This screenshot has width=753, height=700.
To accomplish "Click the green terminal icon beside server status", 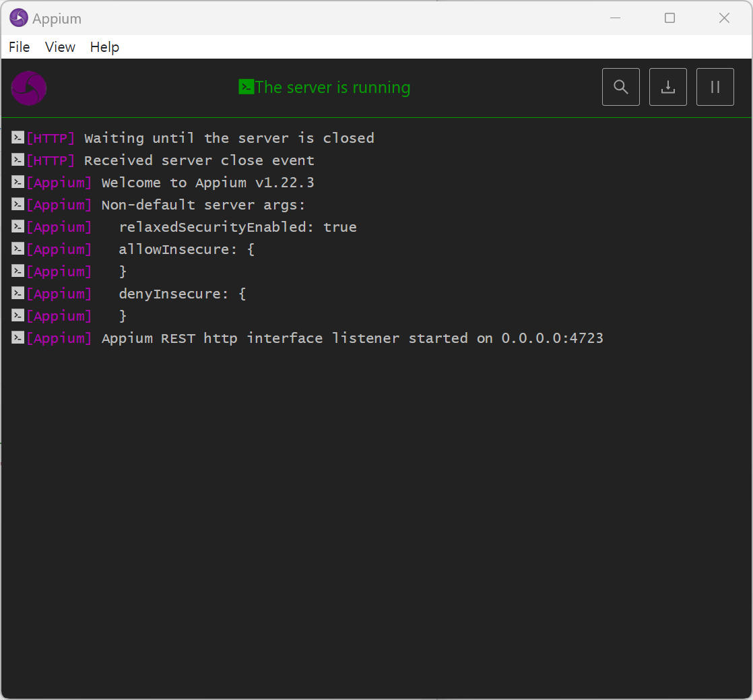I will (x=246, y=87).
